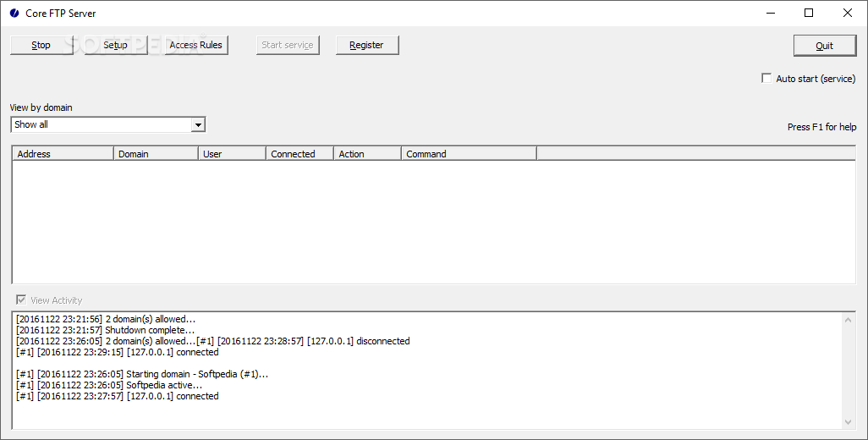Click the activity log scroll up arrow
Screen dimensions: 868x440
point(848,320)
